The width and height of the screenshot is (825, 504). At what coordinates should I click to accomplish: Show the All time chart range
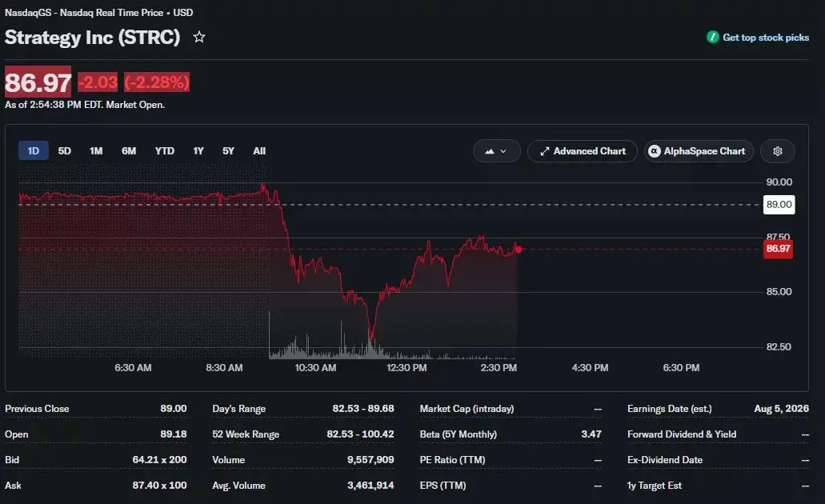[259, 151]
